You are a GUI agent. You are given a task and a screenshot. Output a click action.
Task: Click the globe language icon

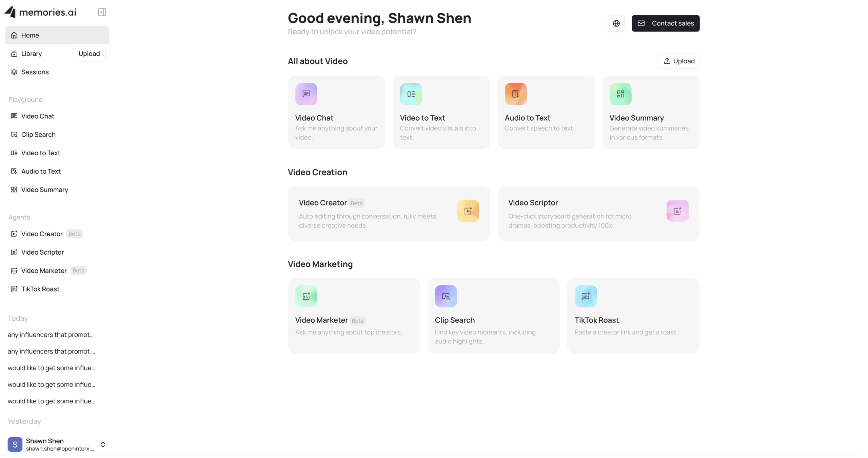(616, 23)
